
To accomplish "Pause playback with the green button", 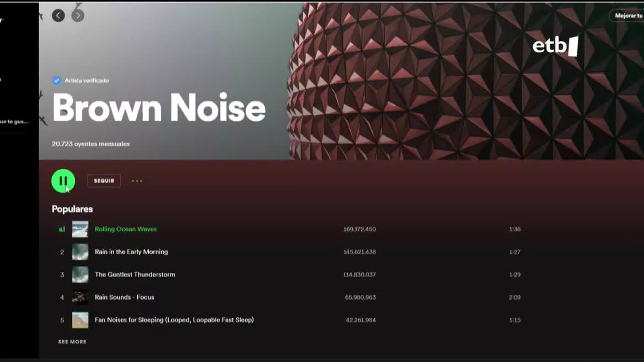I will [63, 181].
